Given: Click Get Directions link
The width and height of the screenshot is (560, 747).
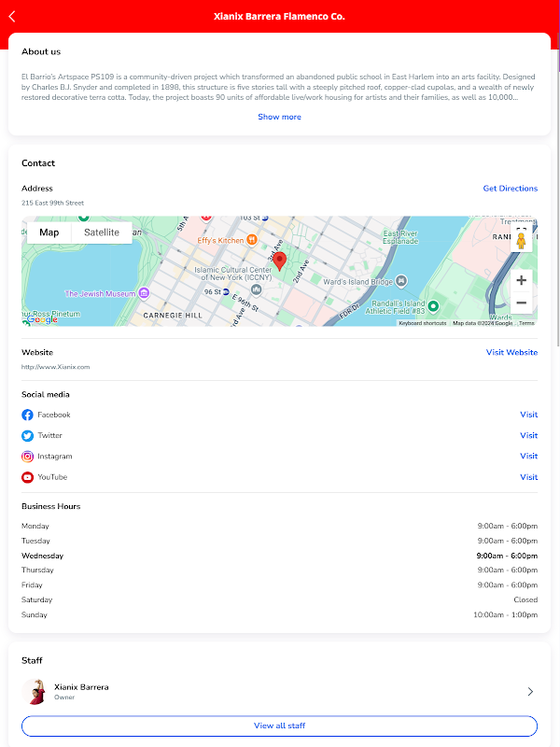Looking at the screenshot, I should coord(510,189).
